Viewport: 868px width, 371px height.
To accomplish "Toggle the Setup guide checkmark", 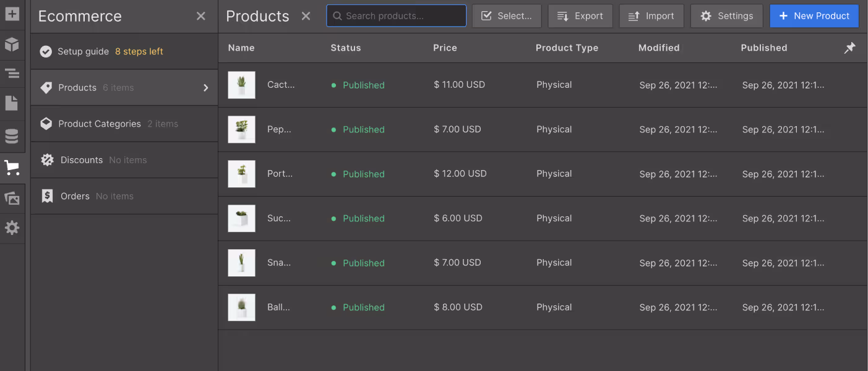I will [x=46, y=51].
